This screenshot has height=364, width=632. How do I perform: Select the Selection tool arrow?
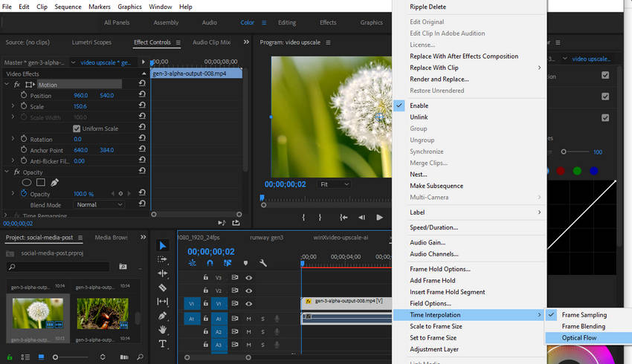(x=162, y=246)
